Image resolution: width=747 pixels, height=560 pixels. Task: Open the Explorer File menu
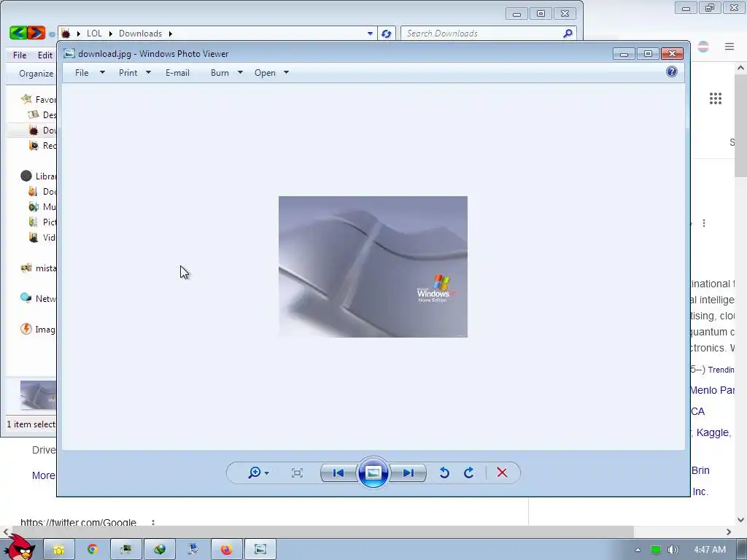click(x=20, y=55)
